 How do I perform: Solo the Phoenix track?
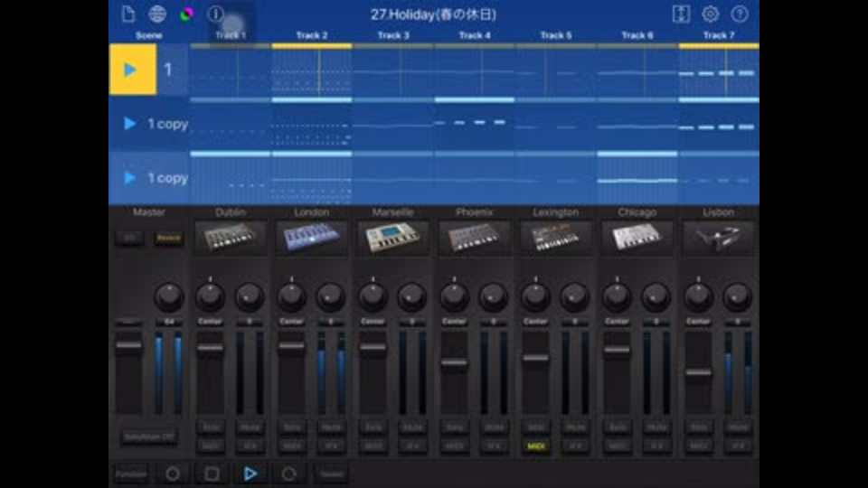(455, 427)
